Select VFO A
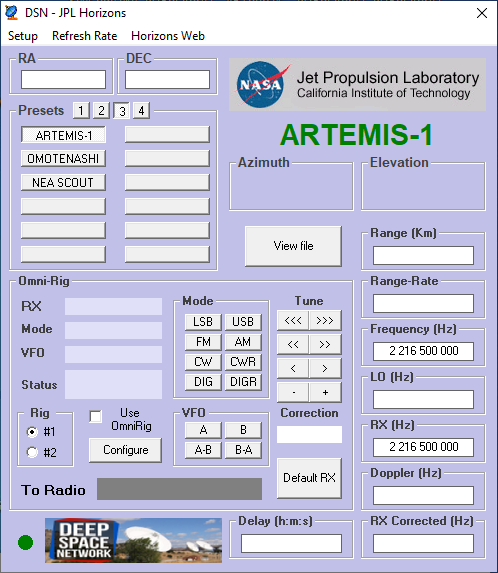Image resolution: width=498 pixels, height=573 pixels. pyautogui.click(x=203, y=430)
